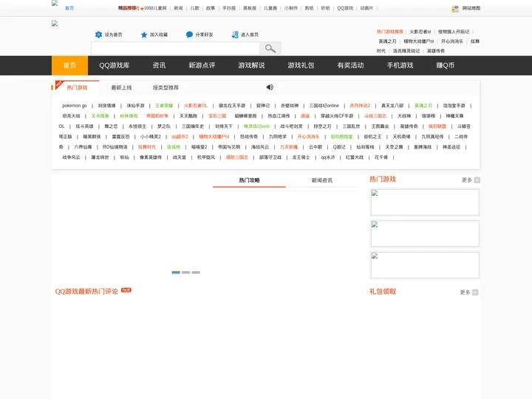This screenshot has width=532, height=399.
Task: Open the QQ游戏 link in the top bar
Action: (x=345, y=8)
